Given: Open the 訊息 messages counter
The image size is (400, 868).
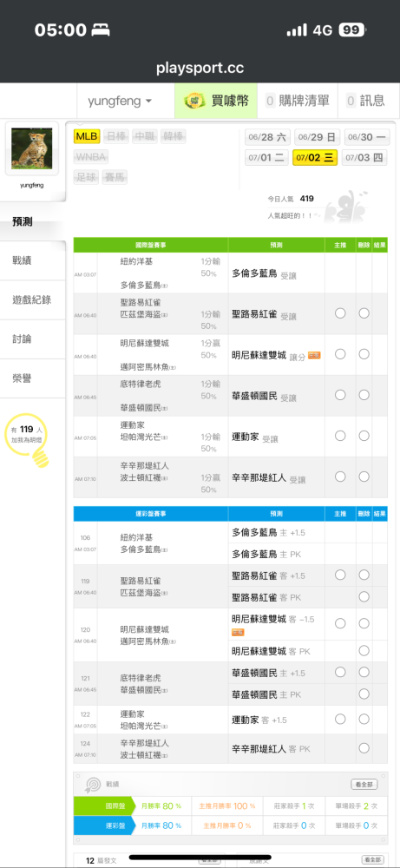Looking at the screenshot, I should [x=368, y=101].
